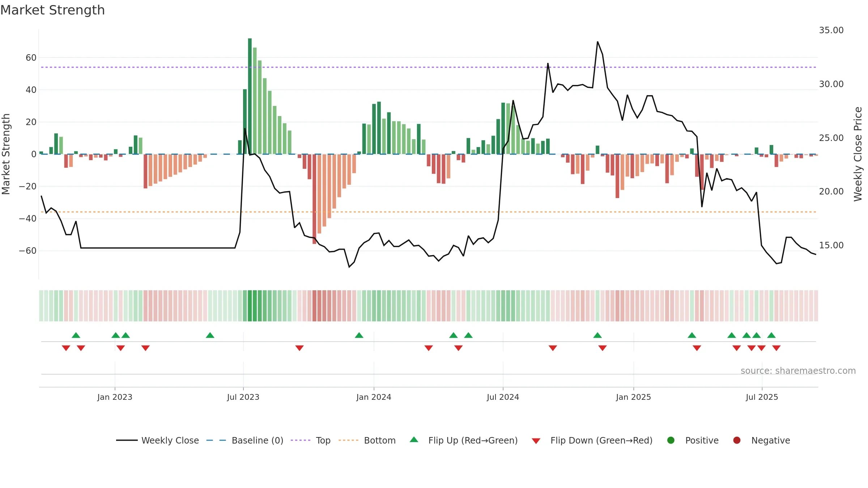The width and height of the screenshot is (868, 488).
Task: Click the green Positive dot in the legend
Action: coord(671,440)
